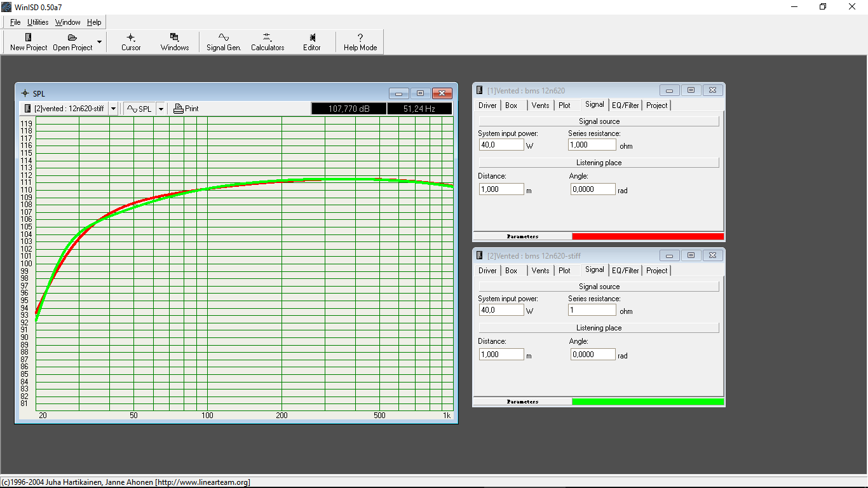Click Distance field in bms 12n620 window
This screenshot has width=868, height=488.
click(501, 189)
